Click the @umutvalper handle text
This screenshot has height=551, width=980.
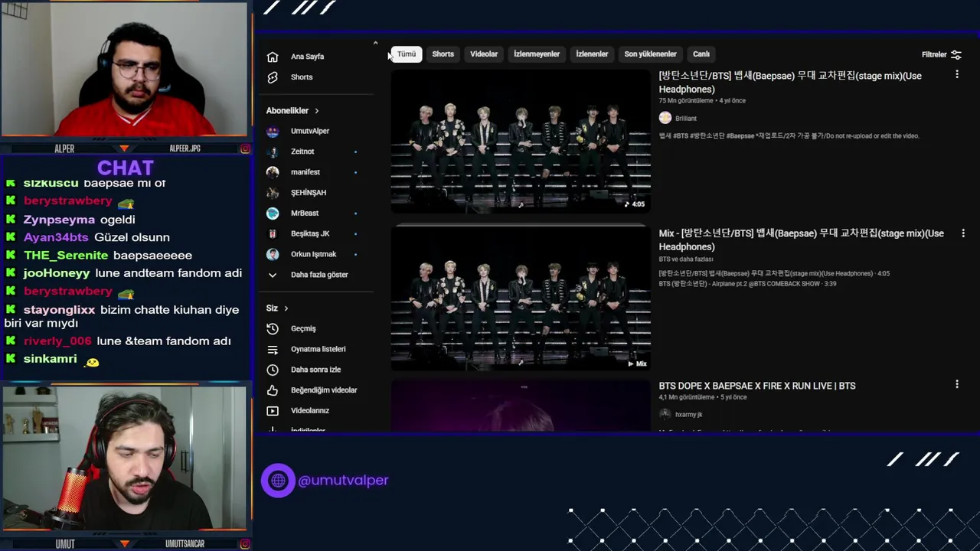tap(343, 481)
